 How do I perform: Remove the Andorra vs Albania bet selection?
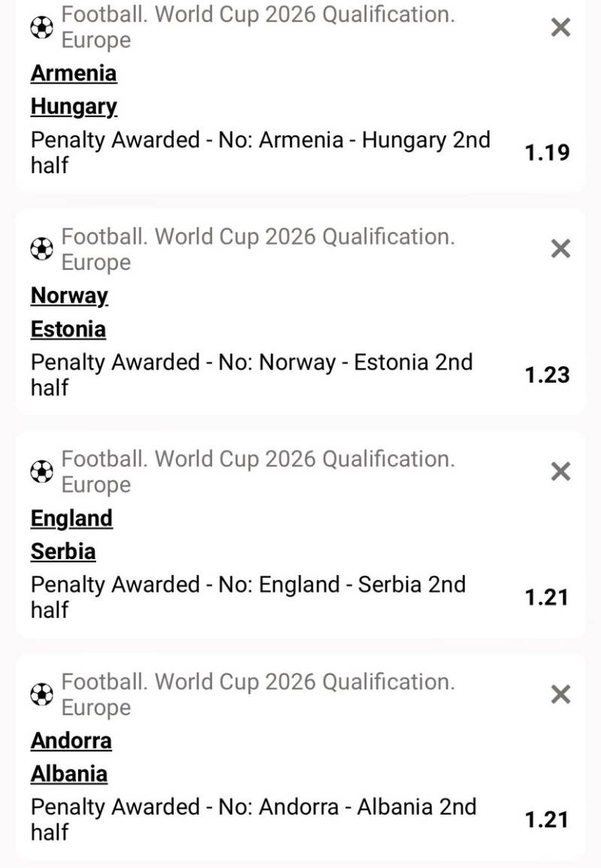click(560, 694)
